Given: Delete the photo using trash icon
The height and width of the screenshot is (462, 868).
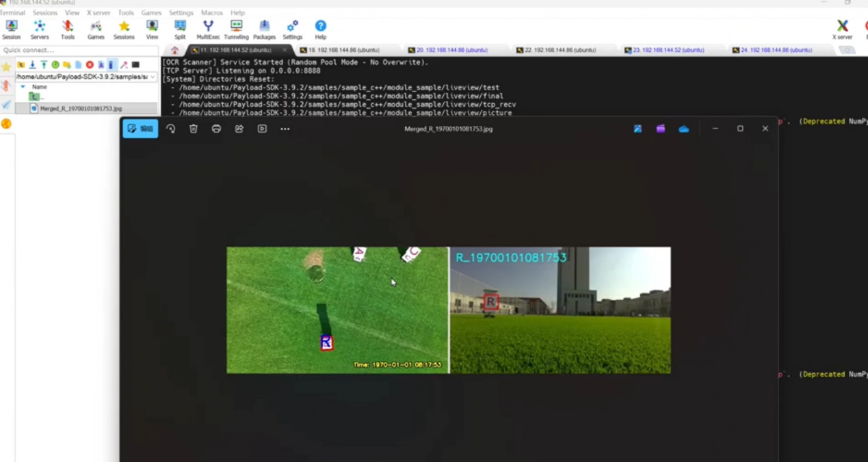Looking at the screenshot, I should coord(194,128).
